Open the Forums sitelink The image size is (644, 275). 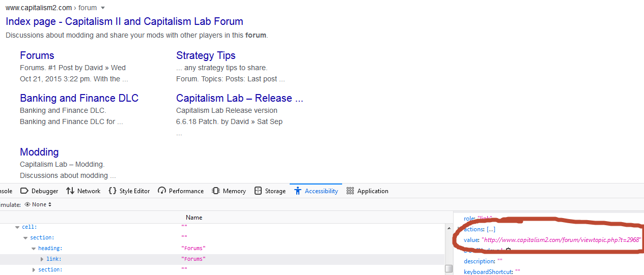pos(37,55)
